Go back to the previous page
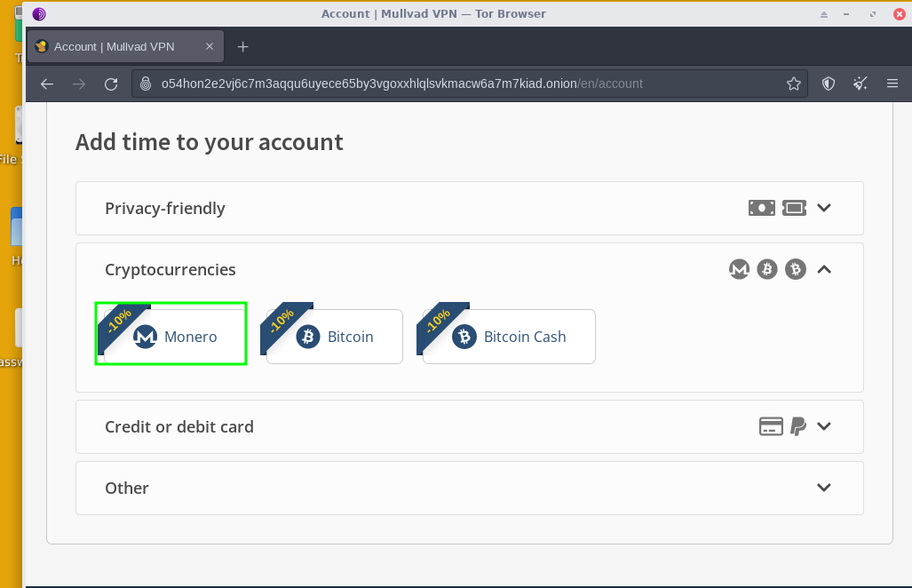912x588 pixels. click(47, 84)
